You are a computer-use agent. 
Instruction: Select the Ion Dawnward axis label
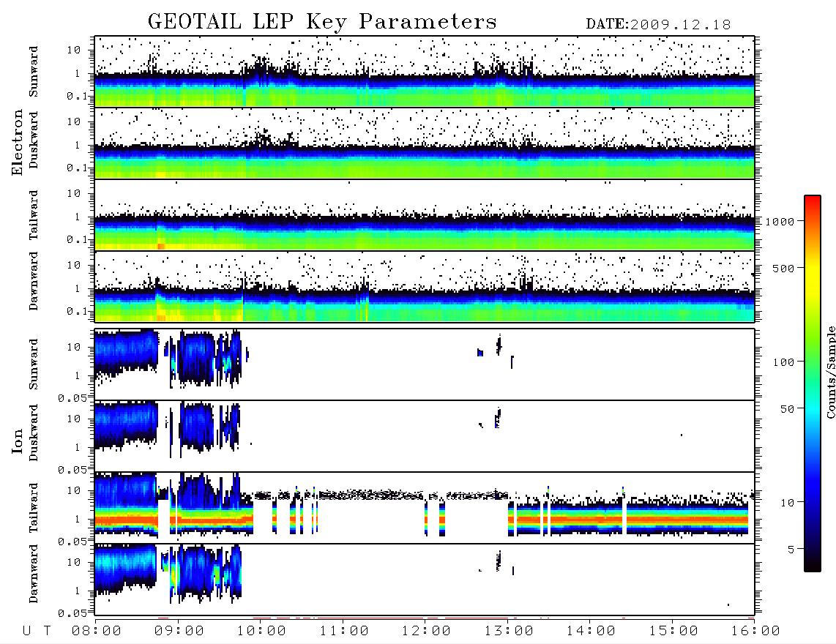tap(34, 574)
